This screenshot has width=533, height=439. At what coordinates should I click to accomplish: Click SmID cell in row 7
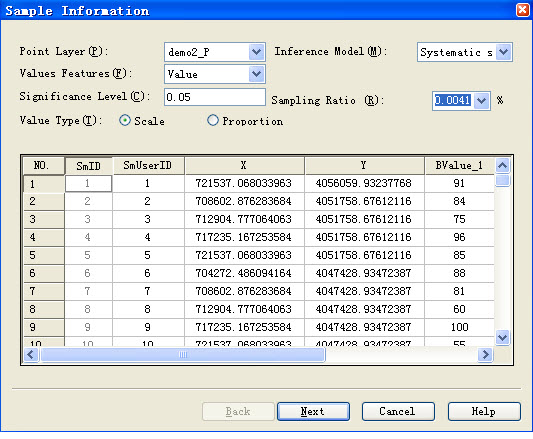pos(88,291)
